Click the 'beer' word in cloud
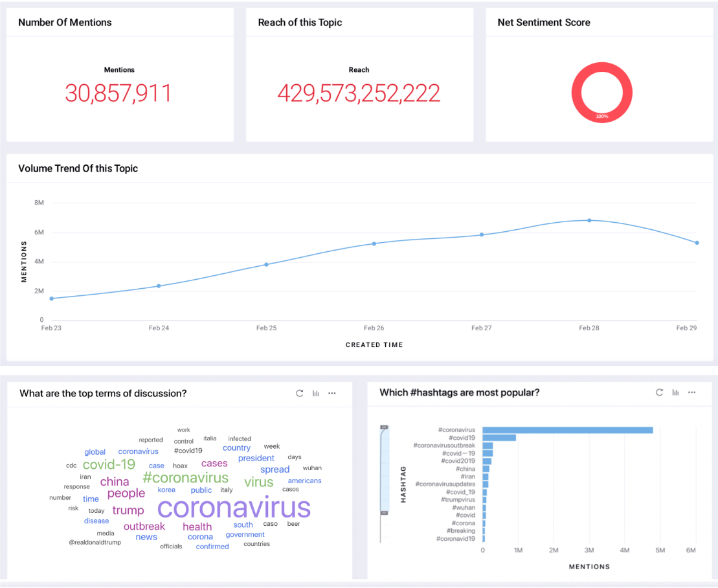This screenshot has height=588, width=718. click(x=293, y=524)
